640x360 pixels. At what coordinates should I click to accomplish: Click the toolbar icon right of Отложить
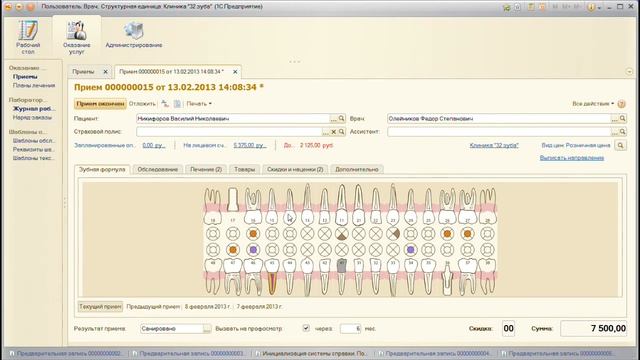(x=165, y=104)
